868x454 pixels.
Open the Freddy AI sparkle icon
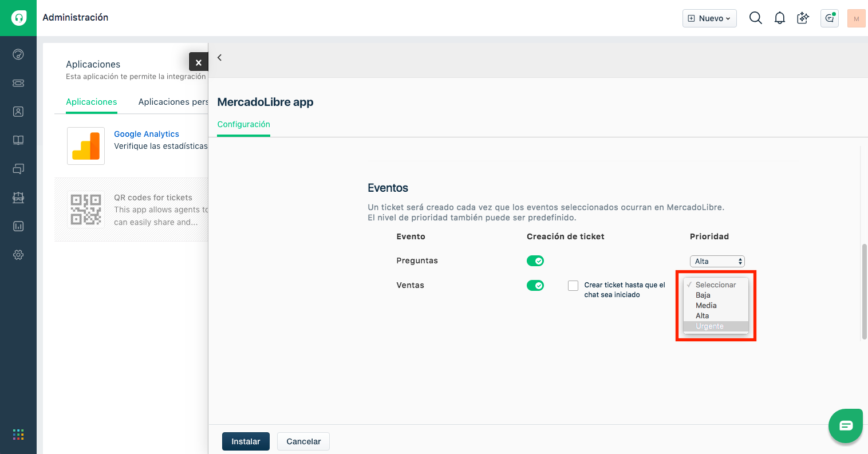coord(803,18)
